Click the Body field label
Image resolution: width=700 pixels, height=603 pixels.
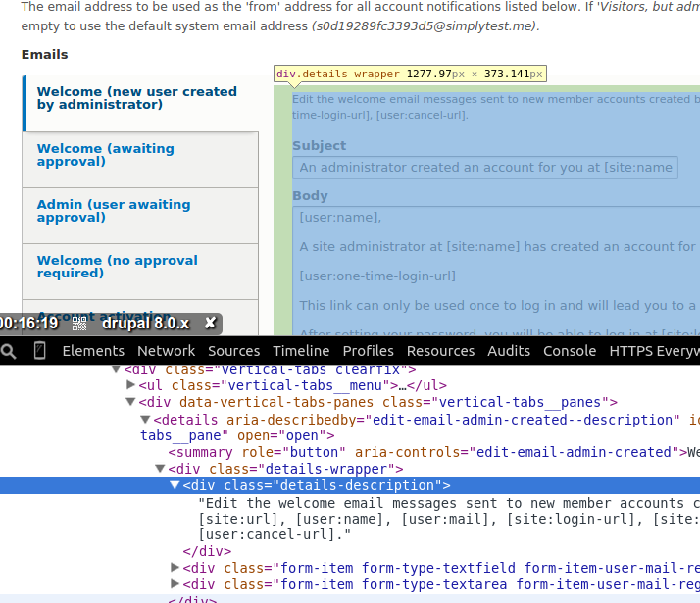pos(310,195)
